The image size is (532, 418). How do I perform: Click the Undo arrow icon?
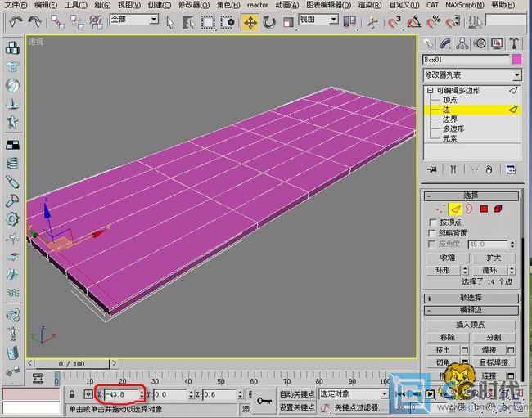(x=16, y=22)
